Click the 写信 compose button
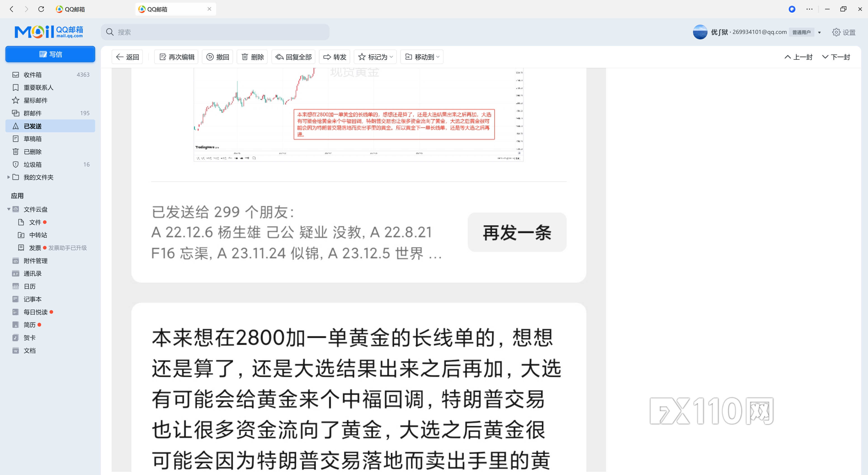 [50, 54]
